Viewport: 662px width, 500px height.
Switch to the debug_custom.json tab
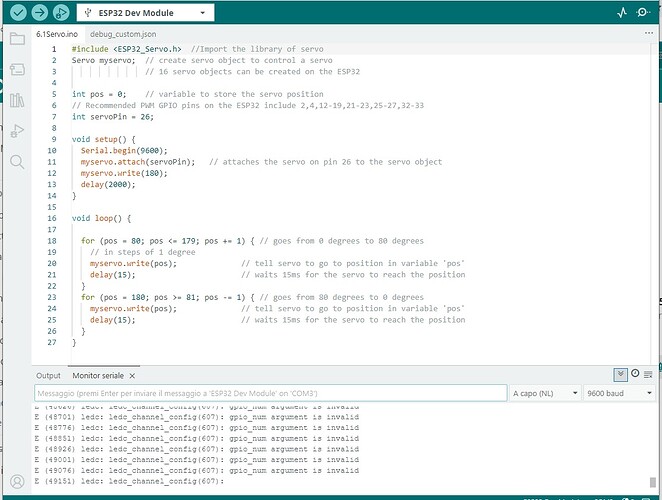pyautogui.click(x=123, y=34)
